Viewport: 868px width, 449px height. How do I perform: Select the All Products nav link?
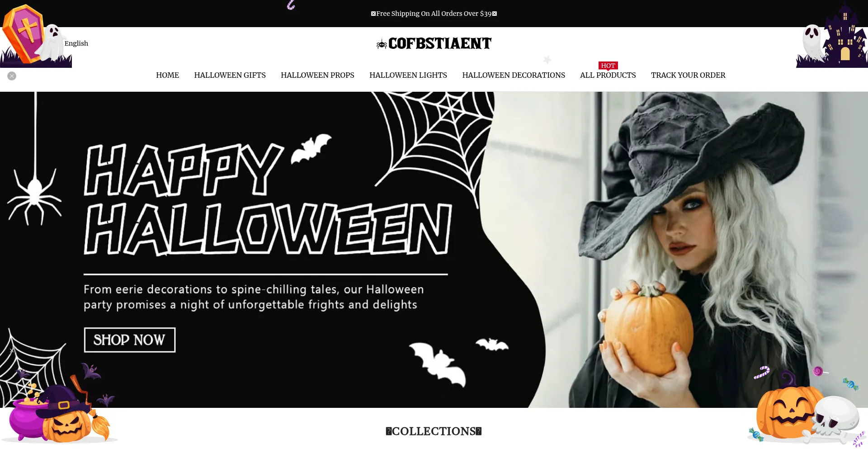(608, 75)
